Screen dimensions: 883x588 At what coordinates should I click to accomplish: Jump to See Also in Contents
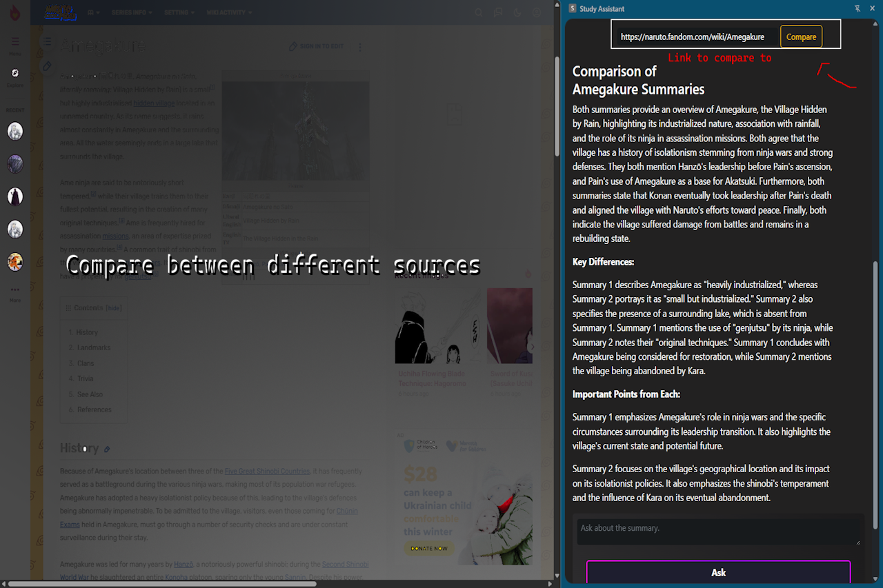click(90, 394)
